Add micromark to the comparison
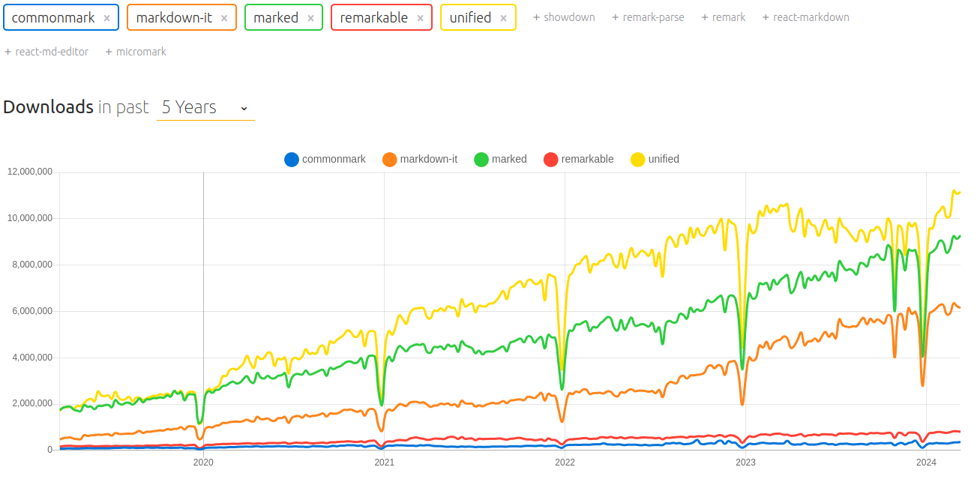This screenshot has height=479, width=980. click(x=136, y=51)
